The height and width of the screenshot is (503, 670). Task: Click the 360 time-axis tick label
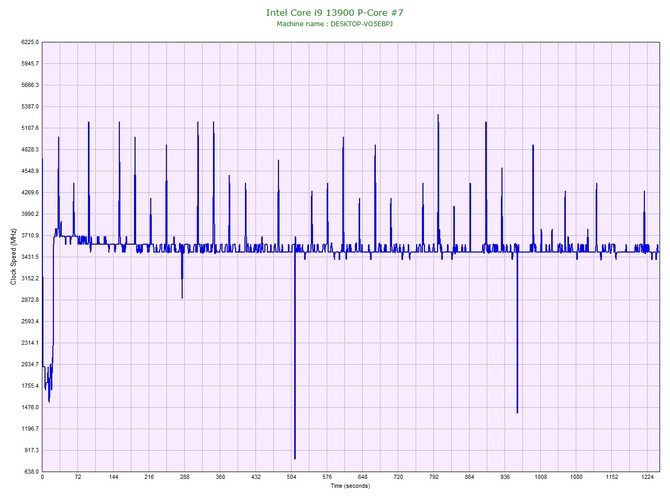(220, 477)
